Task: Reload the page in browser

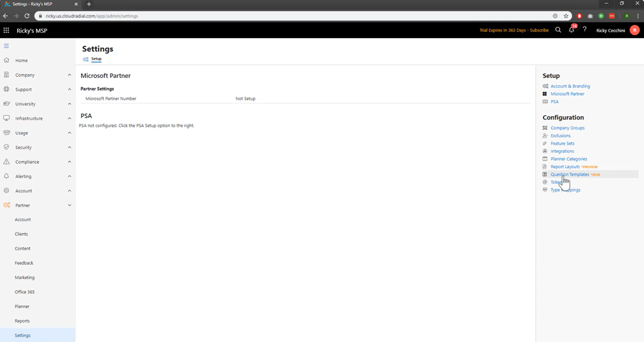Action: click(27, 16)
